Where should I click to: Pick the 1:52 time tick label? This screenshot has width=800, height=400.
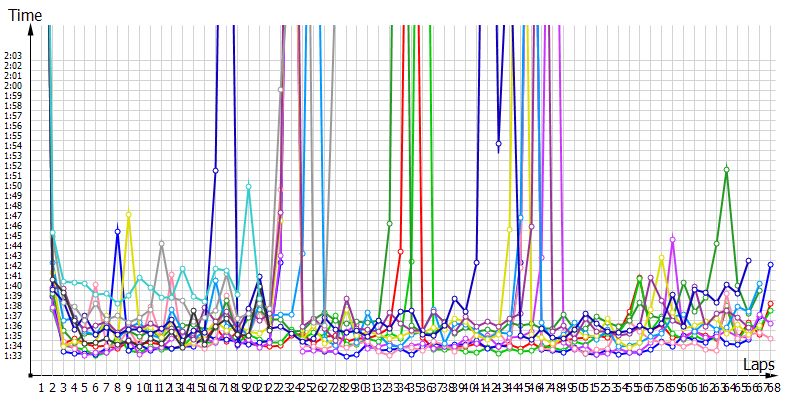click(13, 165)
